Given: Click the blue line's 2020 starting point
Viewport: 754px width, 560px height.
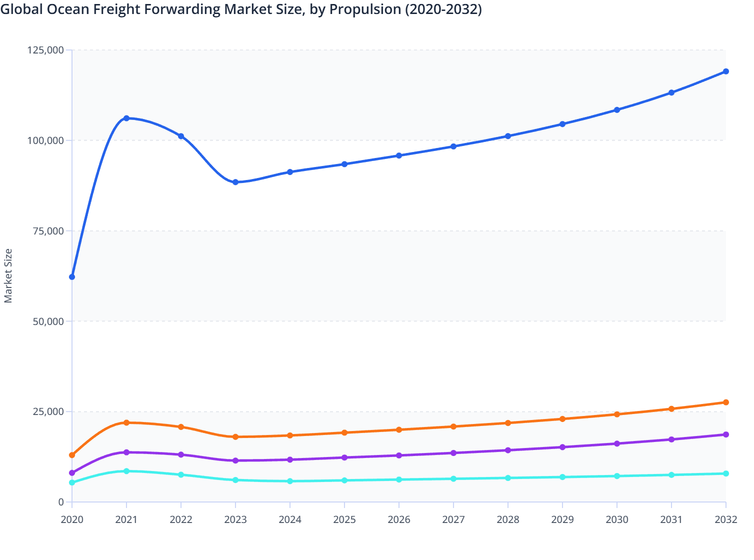Looking at the screenshot, I should click(x=72, y=277).
